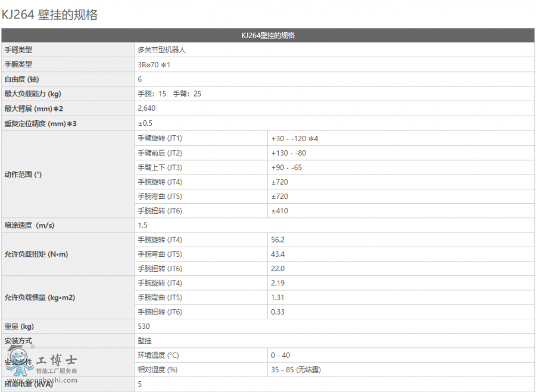Click the 喷涂速度 value 1.5
This screenshot has height=392, width=536.
[142, 225]
